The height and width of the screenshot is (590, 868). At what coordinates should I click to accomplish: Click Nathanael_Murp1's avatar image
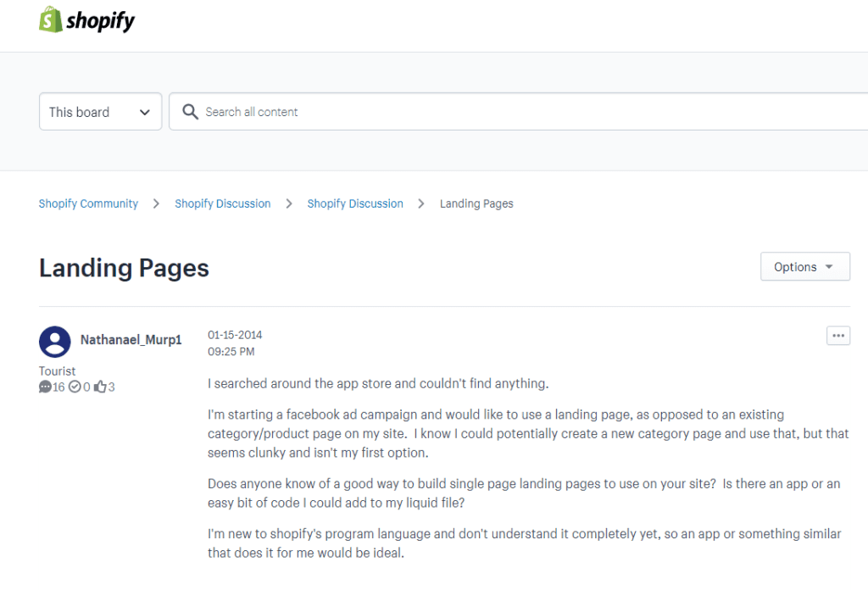point(54,342)
